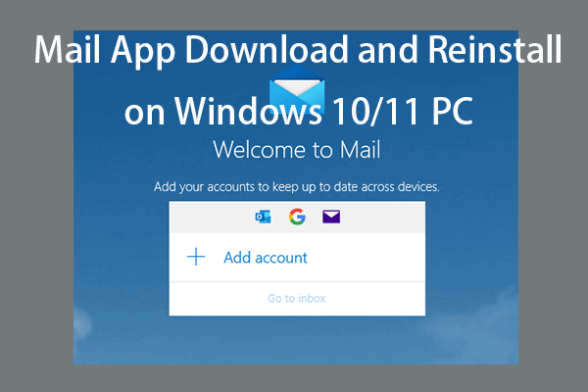The width and height of the screenshot is (588, 392).
Task: Click the "Add your accounts to keep up to date" text
Action: click(297, 187)
